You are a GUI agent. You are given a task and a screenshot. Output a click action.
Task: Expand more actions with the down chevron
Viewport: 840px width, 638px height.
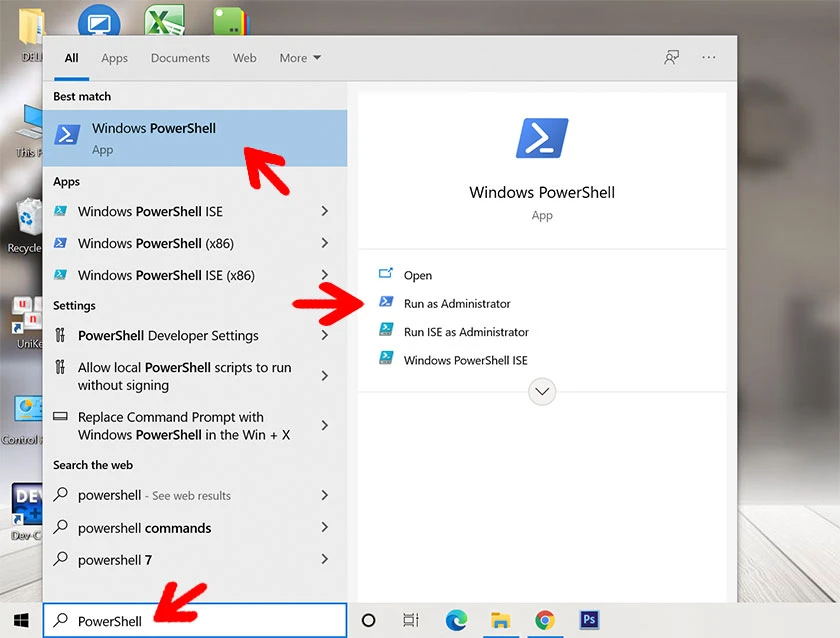pos(542,392)
